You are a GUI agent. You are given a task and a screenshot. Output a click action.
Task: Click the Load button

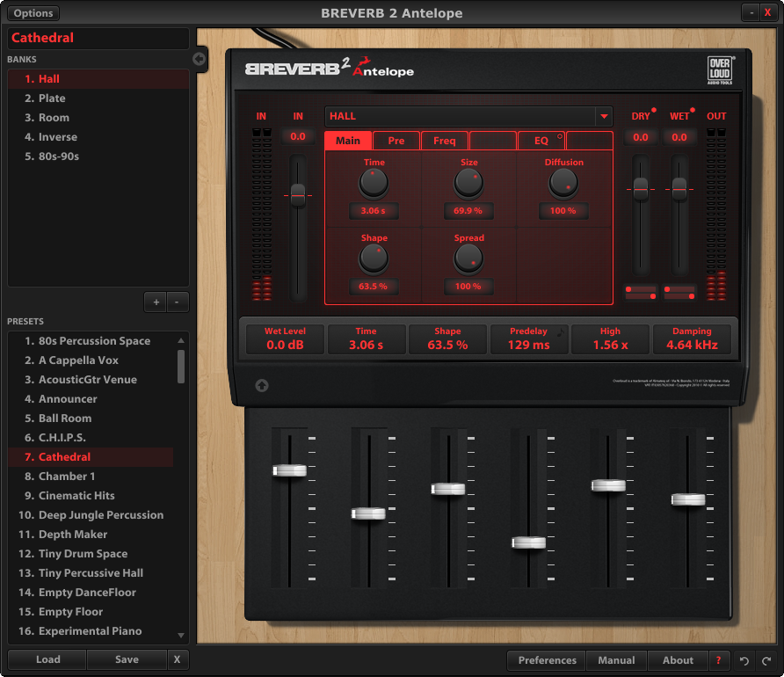[48, 659]
